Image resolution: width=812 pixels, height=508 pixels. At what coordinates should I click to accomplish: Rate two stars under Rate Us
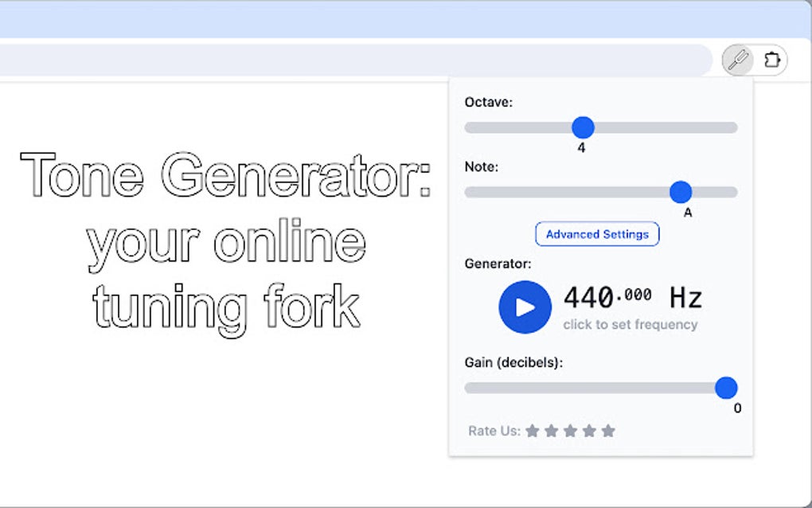[551, 431]
